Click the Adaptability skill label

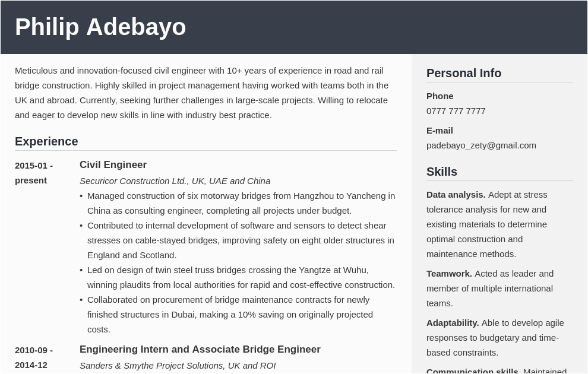[x=453, y=323]
